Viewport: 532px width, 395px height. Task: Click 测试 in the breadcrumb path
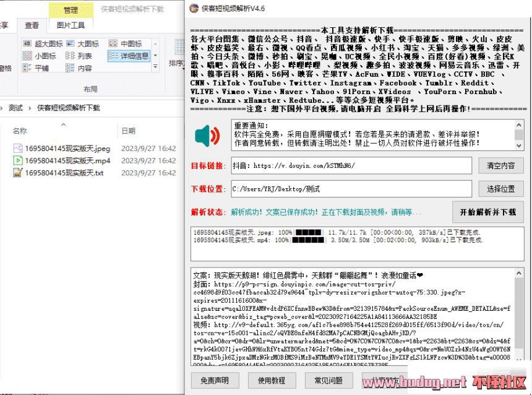[x=15, y=108]
